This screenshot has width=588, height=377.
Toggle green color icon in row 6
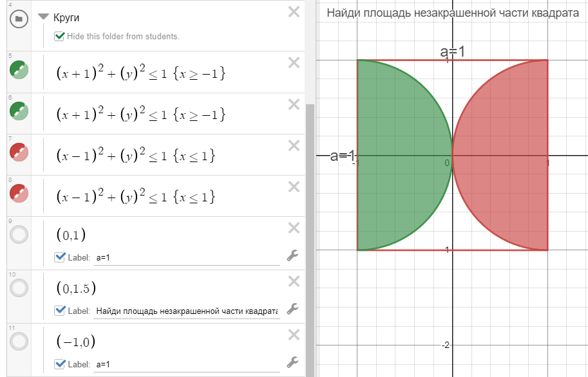[x=19, y=111]
